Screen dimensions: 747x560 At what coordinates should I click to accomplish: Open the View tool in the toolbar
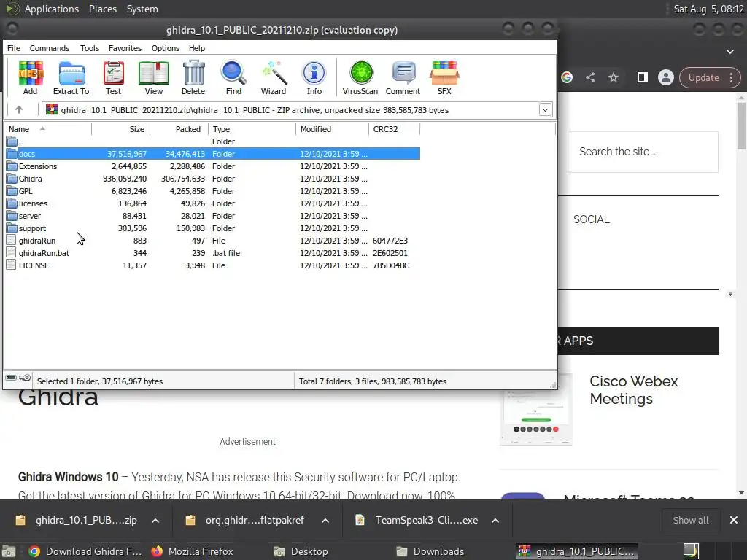click(153, 77)
